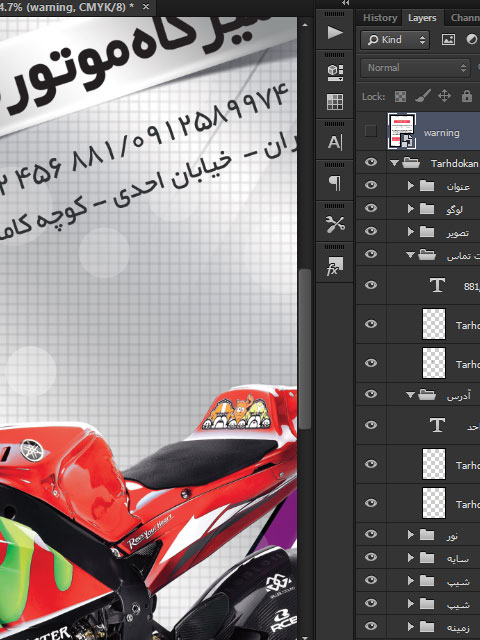The width and height of the screenshot is (480, 640).
Task: Hide the Tarhdokan group
Action: coord(371,162)
